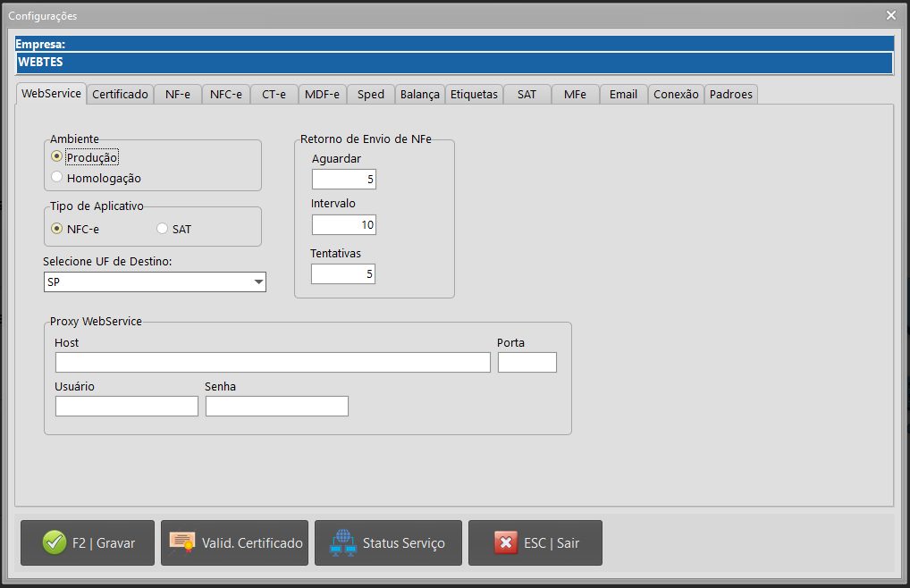Close the Configurações window
The width and height of the screenshot is (910, 588).
[890, 15]
